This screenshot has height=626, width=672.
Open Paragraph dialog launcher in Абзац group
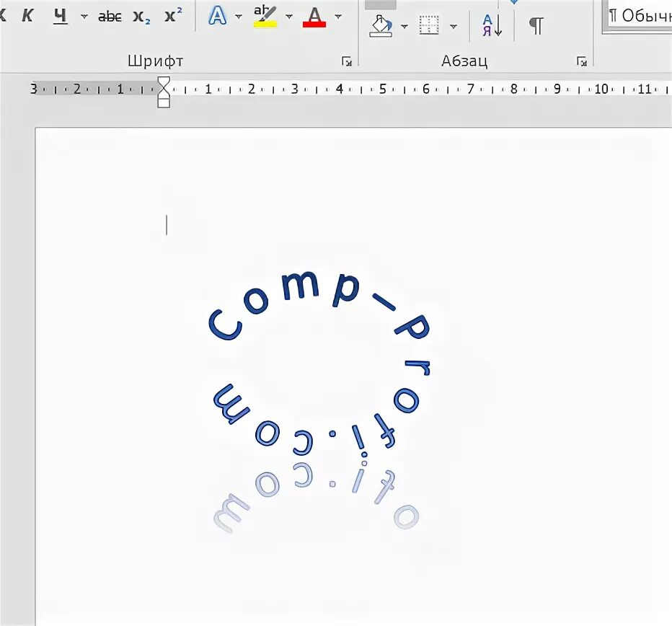(x=582, y=61)
